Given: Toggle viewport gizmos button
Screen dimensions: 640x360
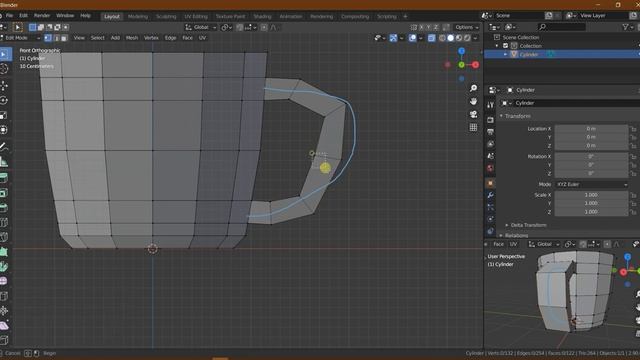Looking at the screenshot, I should pos(393,38).
